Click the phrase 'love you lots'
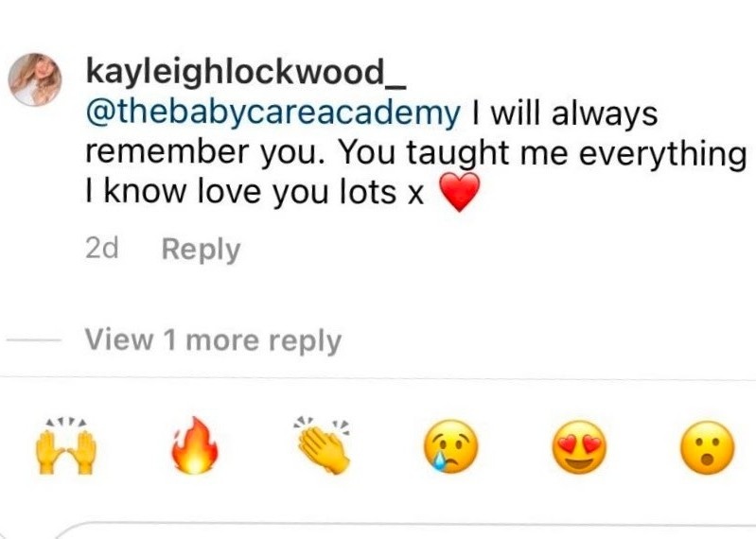 pos(297,192)
